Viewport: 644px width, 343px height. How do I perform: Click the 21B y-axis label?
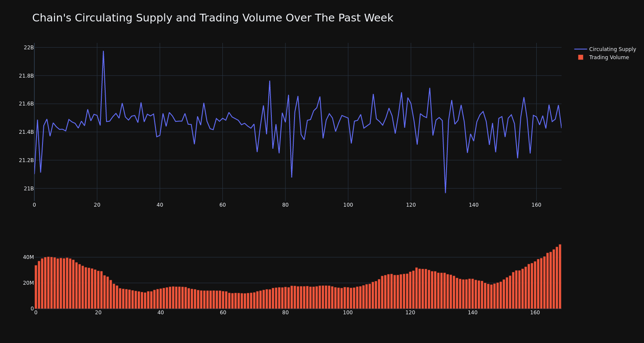(29, 189)
